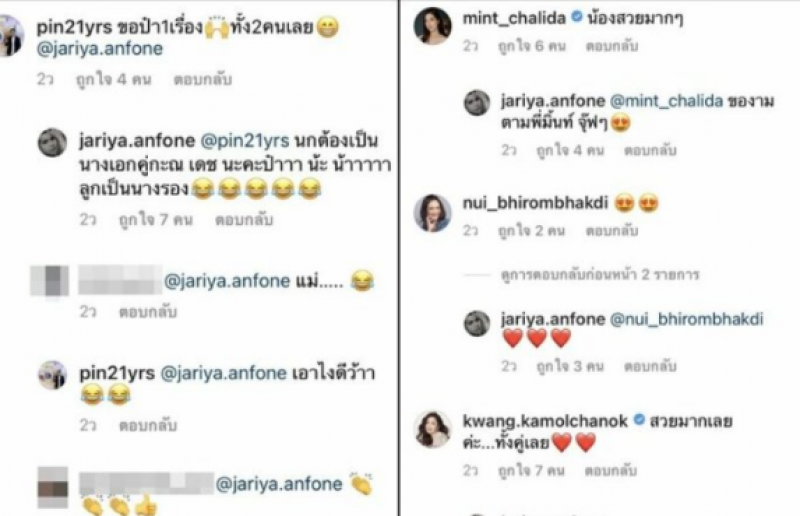Click the verified badge beside kwang.kamolchanok
The height and width of the screenshot is (516, 800).
639,420
